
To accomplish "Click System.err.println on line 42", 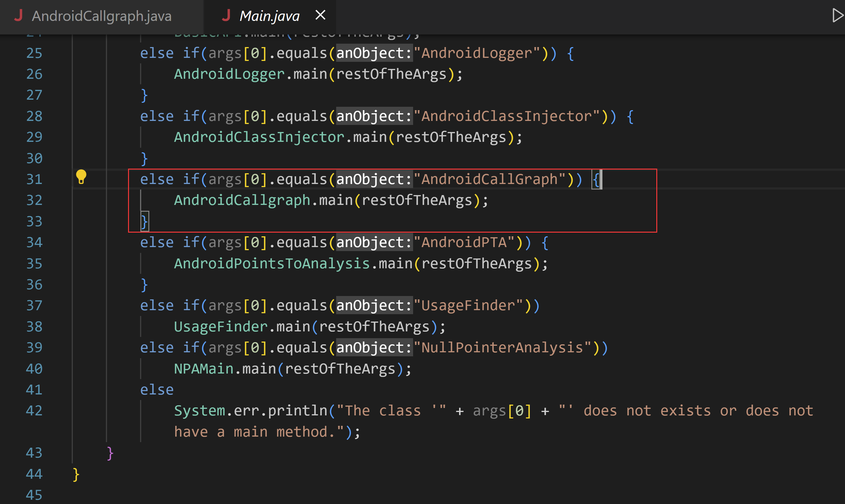I will pyautogui.click(x=251, y=411).
